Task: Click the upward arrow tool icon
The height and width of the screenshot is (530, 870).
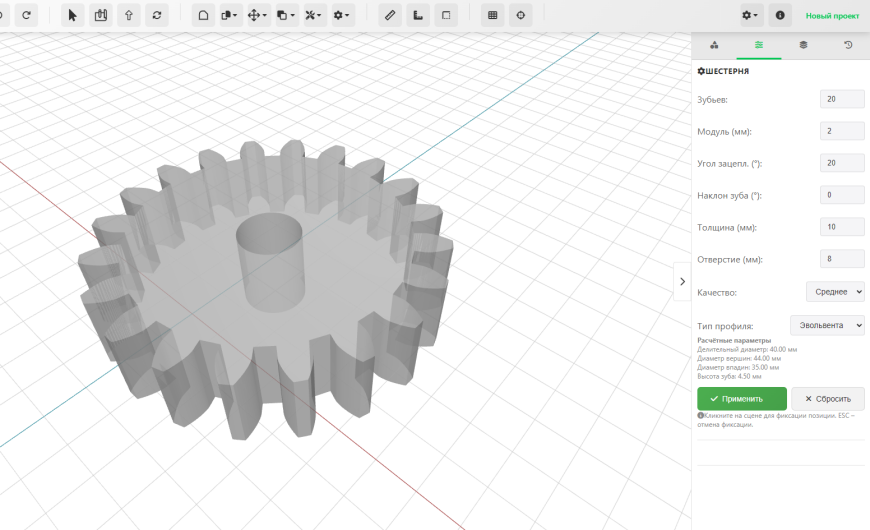Action: 129,16
